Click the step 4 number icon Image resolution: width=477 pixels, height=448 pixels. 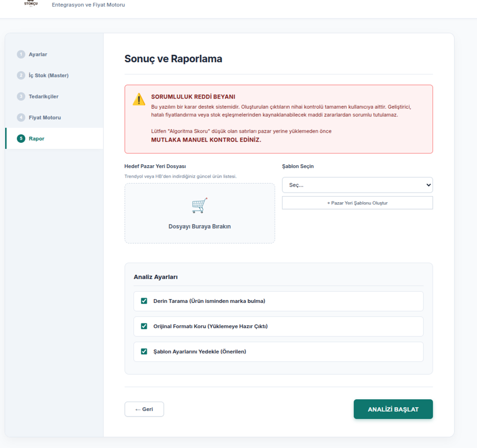click(21, 118)
